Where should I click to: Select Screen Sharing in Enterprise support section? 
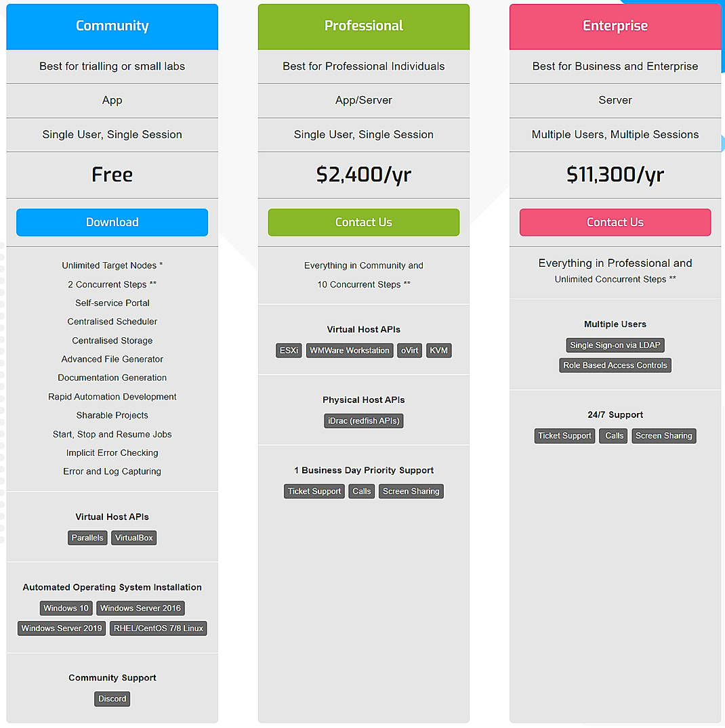click(x=663, y=435)
